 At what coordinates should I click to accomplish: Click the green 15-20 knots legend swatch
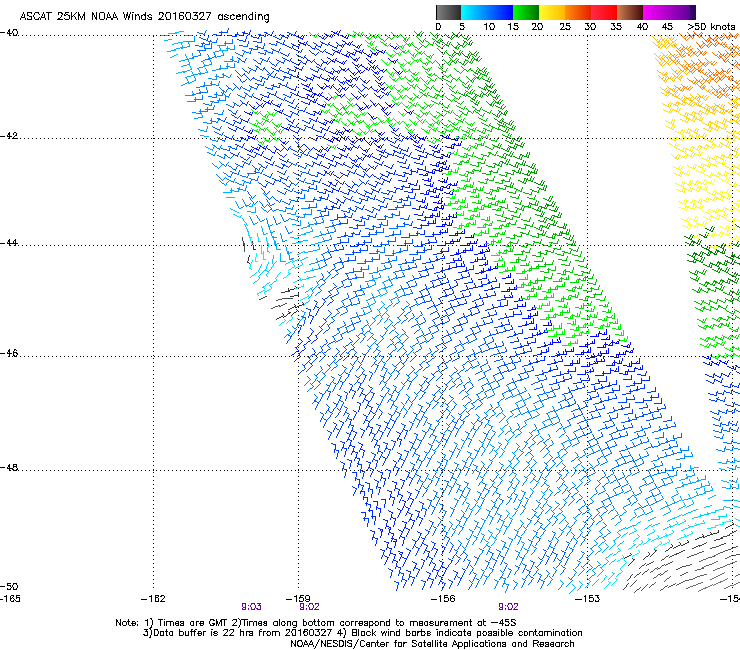pyautogui.click(x=526, y=12)
